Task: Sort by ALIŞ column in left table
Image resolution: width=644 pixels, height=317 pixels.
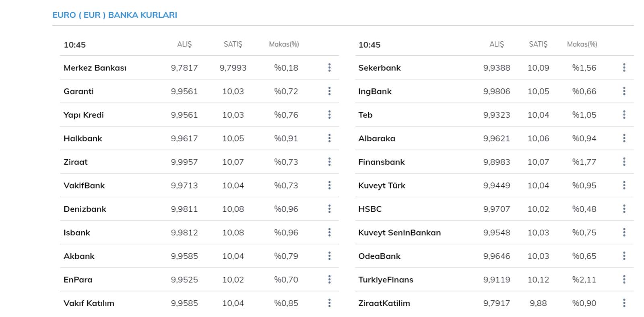Action: coord(184,44)
